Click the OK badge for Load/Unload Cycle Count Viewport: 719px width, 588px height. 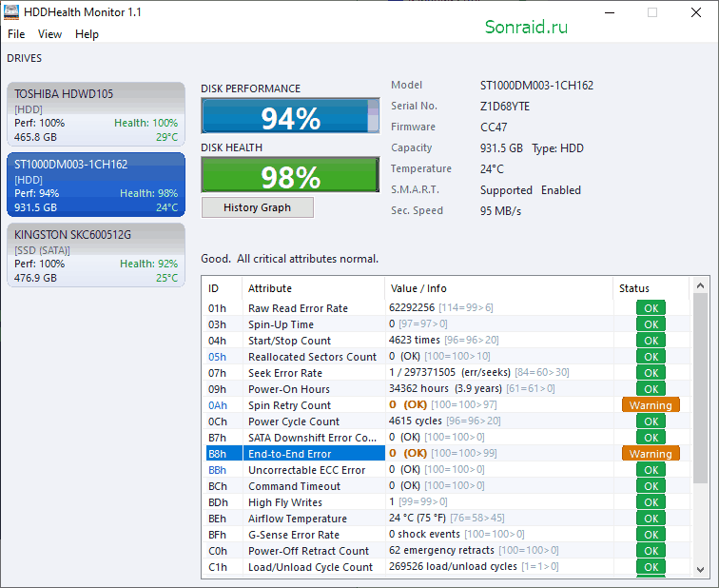pyautogui.click(x=651, y=567)
